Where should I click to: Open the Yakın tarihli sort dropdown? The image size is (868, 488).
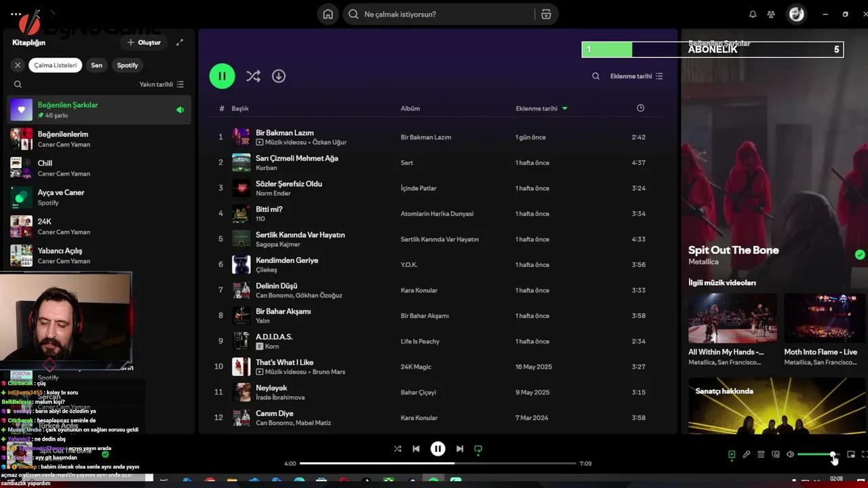(161, 85)
